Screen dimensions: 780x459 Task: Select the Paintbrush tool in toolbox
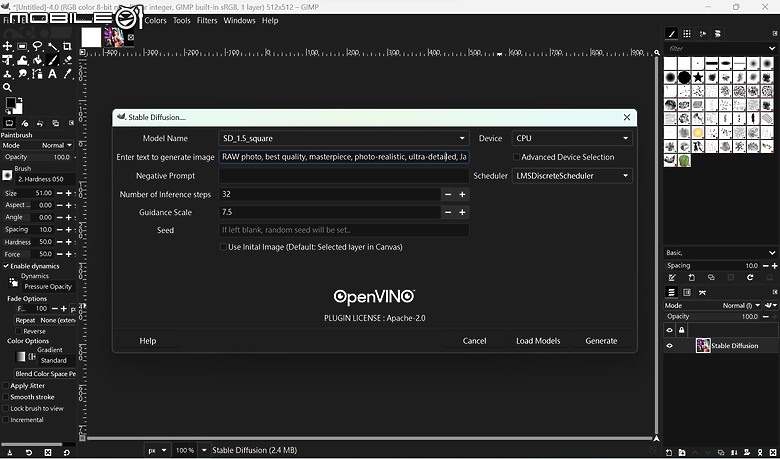pyautogui.click(x=53, y=60)
